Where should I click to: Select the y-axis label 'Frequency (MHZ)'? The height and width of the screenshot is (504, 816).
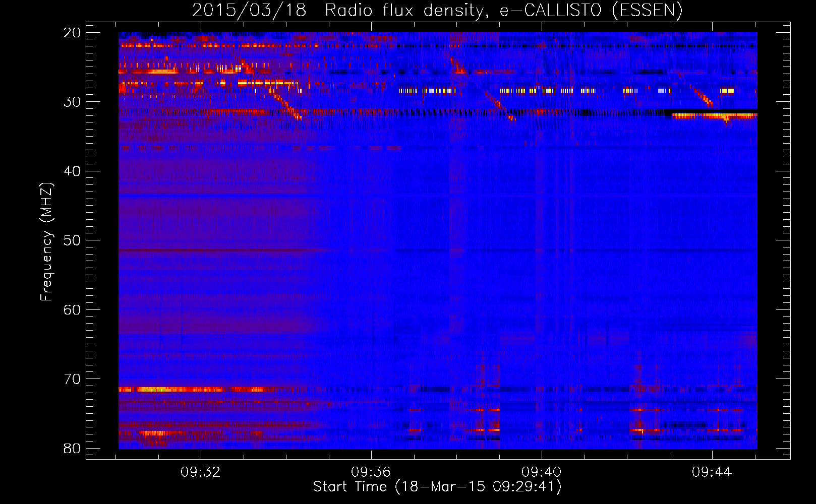point(46,242)
